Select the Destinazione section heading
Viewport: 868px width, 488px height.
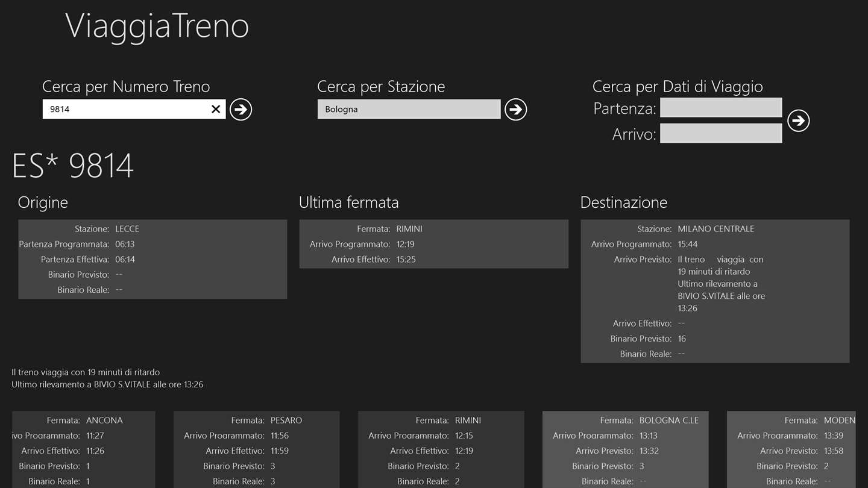(x=624, y=202)
